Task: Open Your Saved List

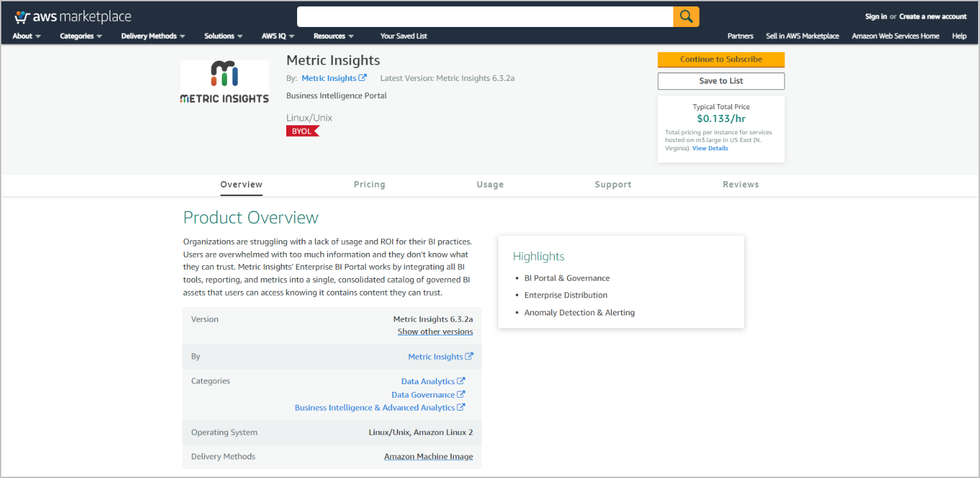Action: (x=404, y=36)
